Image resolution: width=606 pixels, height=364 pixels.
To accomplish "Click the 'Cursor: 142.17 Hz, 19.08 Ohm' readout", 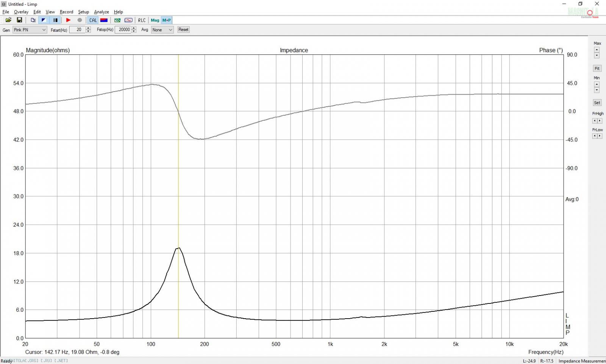I will coord(72,352).
